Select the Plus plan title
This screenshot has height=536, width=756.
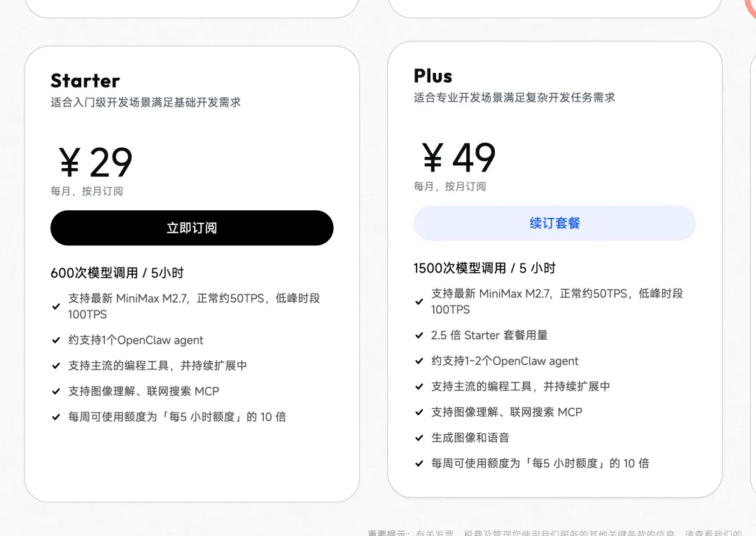pos(433,76)
